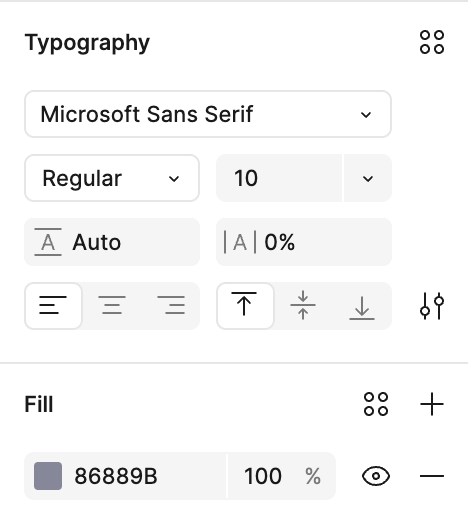Add a new fill with plus icon
The height and width of the screenshot is (514, 468).
[x=432, y=404]
